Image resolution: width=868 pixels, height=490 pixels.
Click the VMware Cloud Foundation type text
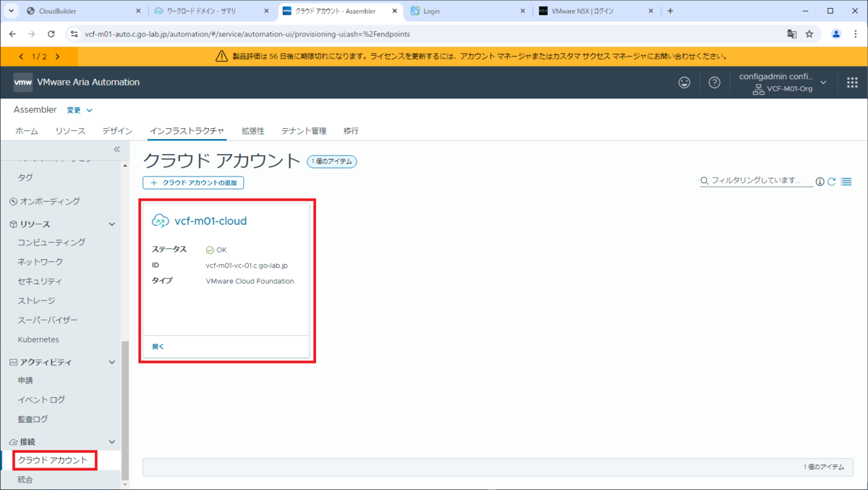(x=250, y=281)
